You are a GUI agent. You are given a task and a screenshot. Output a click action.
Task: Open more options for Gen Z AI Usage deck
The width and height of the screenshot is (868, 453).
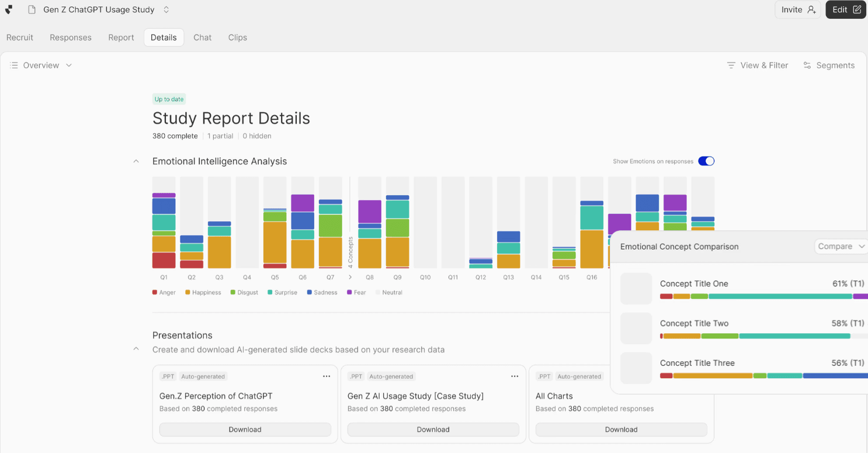515,376
